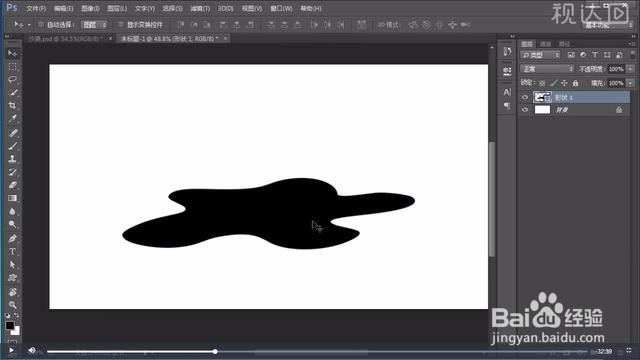Open the History panel icon
Screen dimensions: 640x360
coord(507,51)
